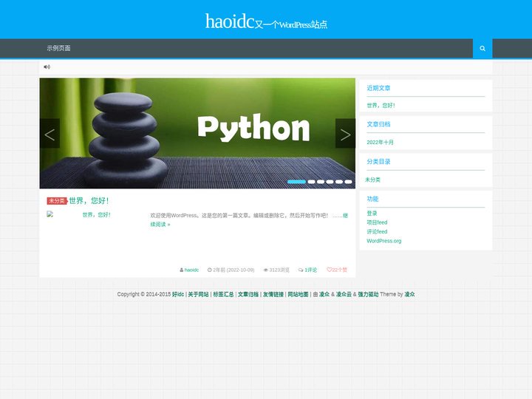Click the search magnifier icon
The image size is (532, 399).
pyautogui.click(x=482, y=49)
